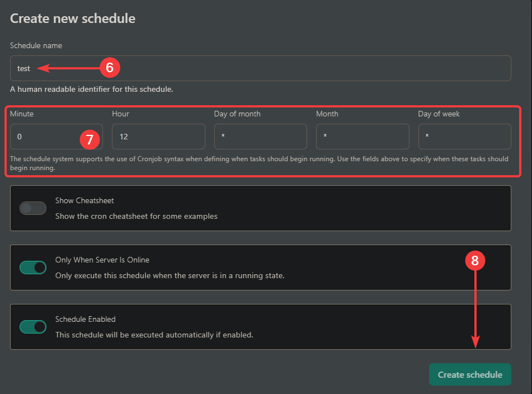Select the Day of month asterisk field
Viewport: 532px width, 394px height.
point(260,136)
